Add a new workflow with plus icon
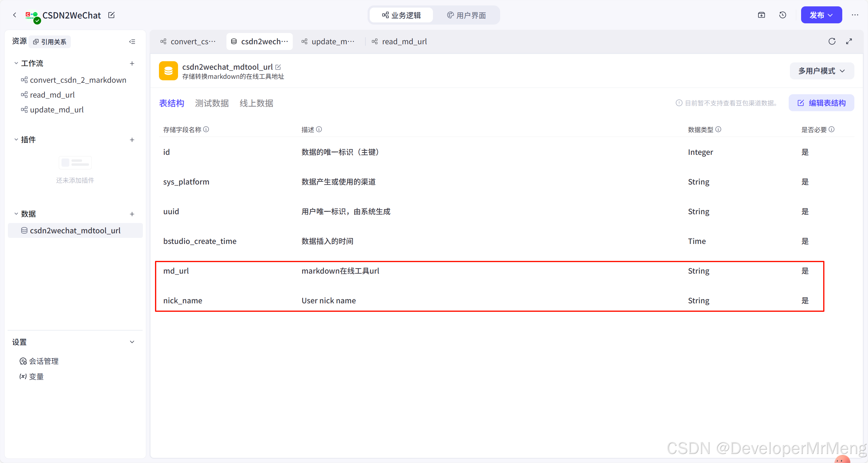 (x=132, y=63)
